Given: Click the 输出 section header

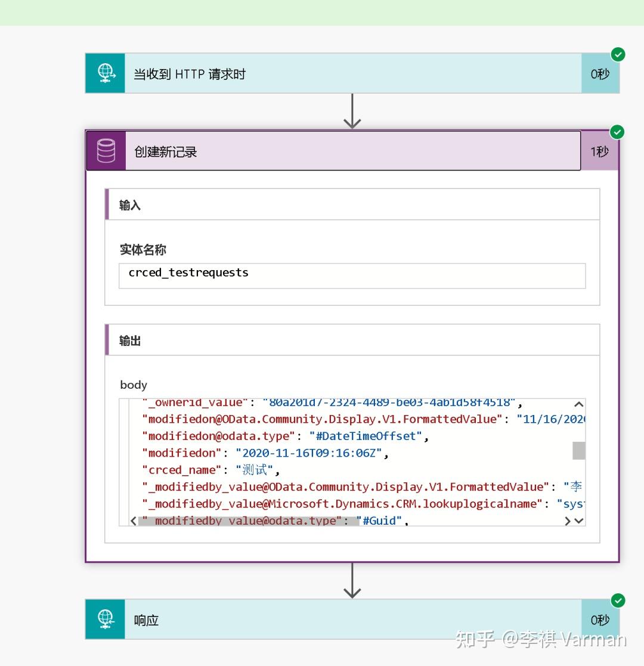Looking at the screenshot, I should 352,340.
